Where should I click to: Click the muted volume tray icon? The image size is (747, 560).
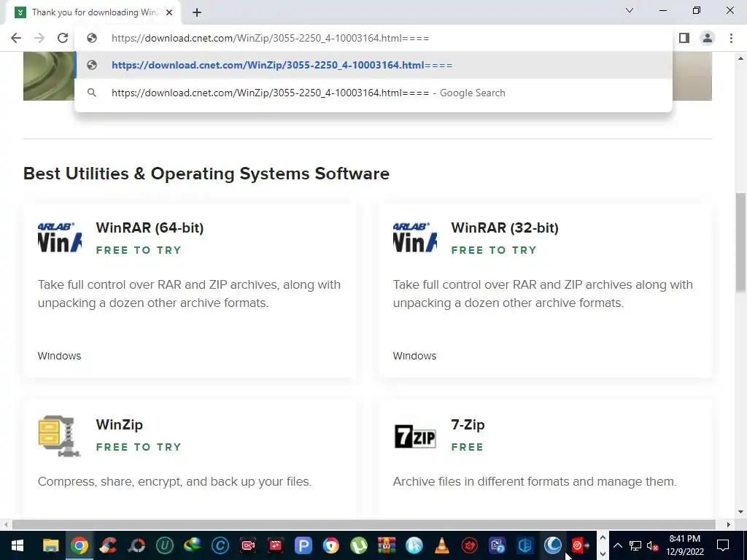click(x=652, y=545)
